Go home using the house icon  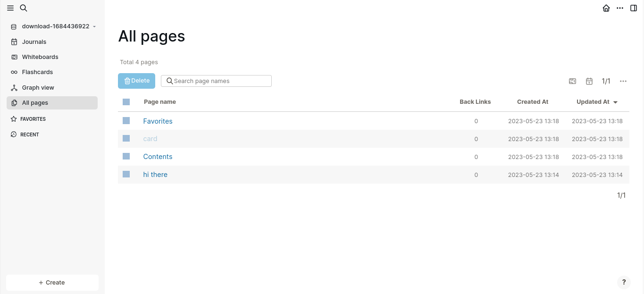(606, 8)
